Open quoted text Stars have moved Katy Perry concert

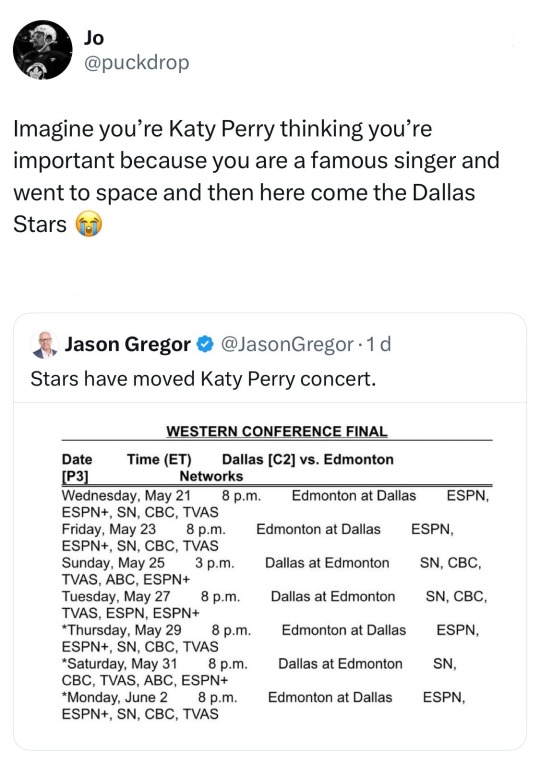[x=203, y=379]
